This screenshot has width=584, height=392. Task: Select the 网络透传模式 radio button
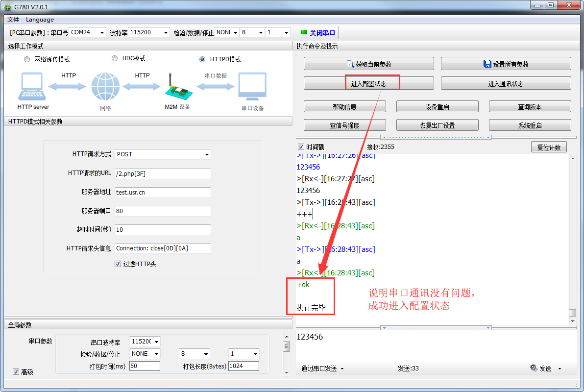click(27, 59)
